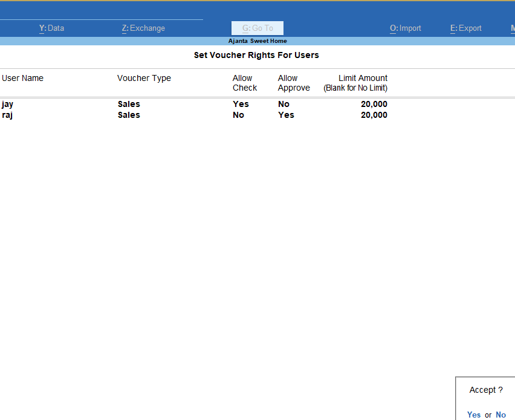Open the E: Export menu
Screen dimensions: 515x420
[465, 28]
